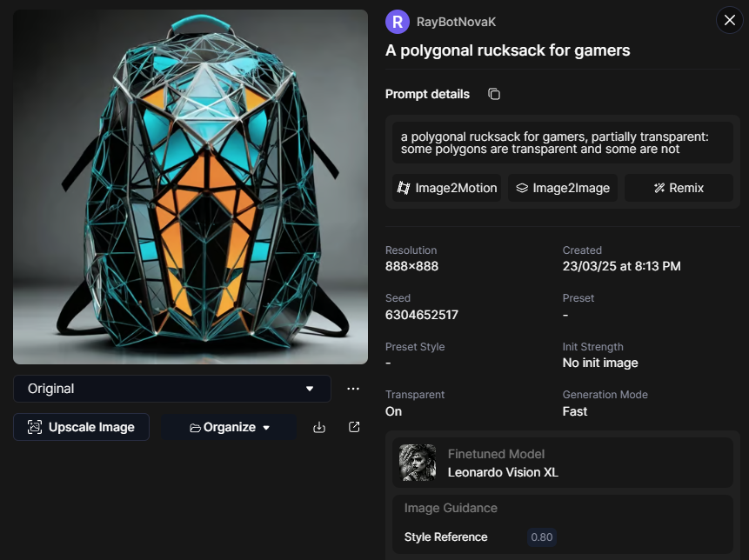This screenshot has width=749, height=560.
Task: Click the RayBotNovaK avatar icon
Action: point(398,22)
